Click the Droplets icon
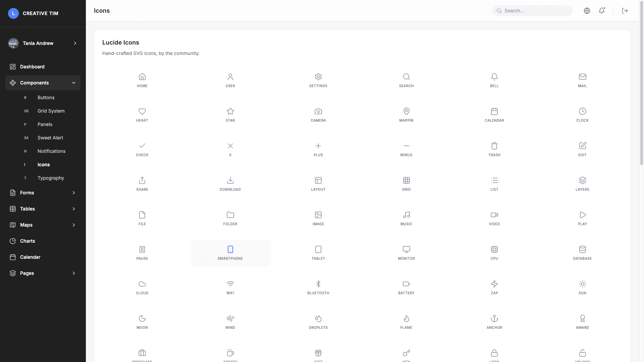The width and height of the screenshot is (644, 362). 318,321
